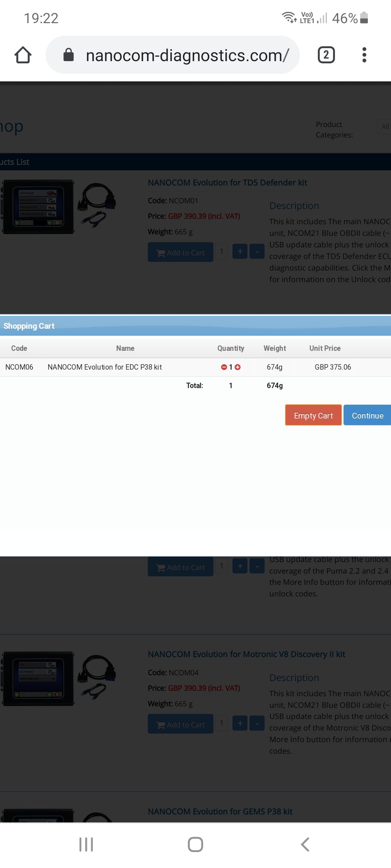This screenshot has width=391, height=868.
Task: Tap the Android recent apps button
Action: coord(86,844)
